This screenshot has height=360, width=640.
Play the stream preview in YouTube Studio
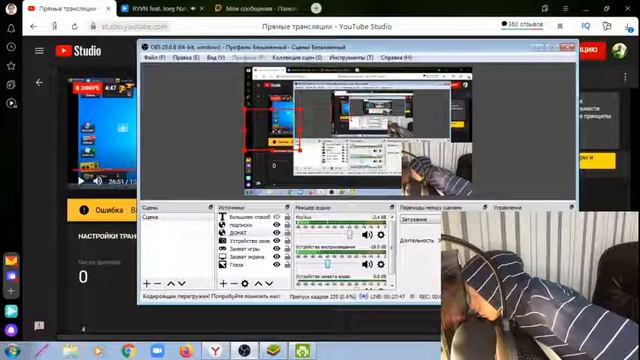point(81,181)
